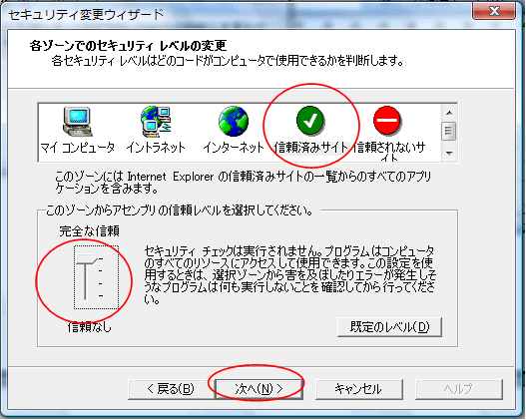Go back with the 戻る(B) button

[171, 389]
